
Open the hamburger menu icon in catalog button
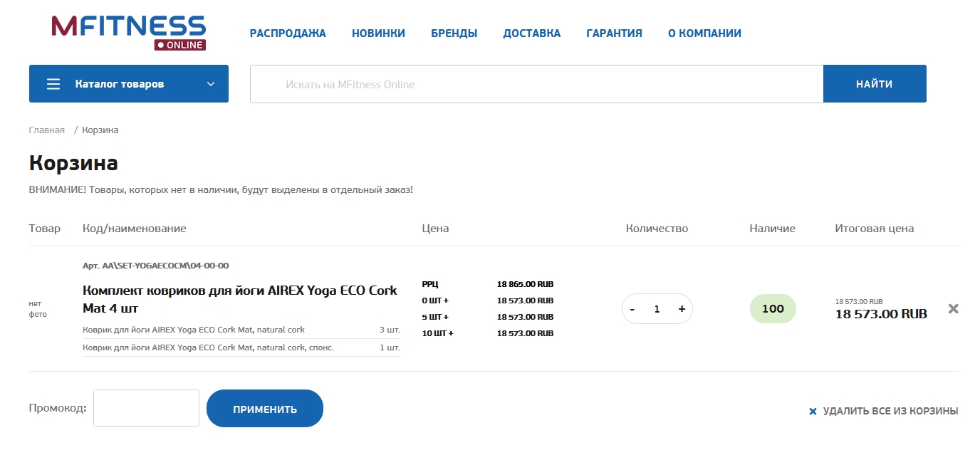coord(53,84)
